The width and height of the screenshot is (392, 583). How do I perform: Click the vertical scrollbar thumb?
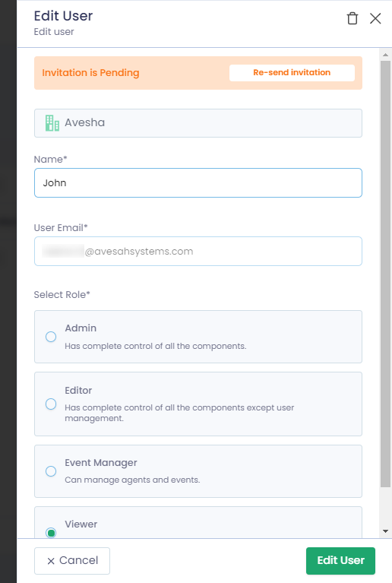pos(385,274)
